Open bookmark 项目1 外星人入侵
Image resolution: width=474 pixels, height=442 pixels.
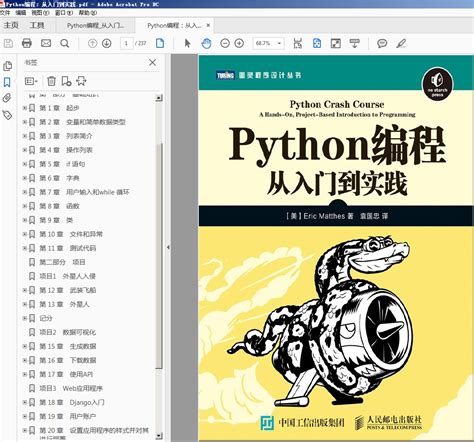(67, 276)
